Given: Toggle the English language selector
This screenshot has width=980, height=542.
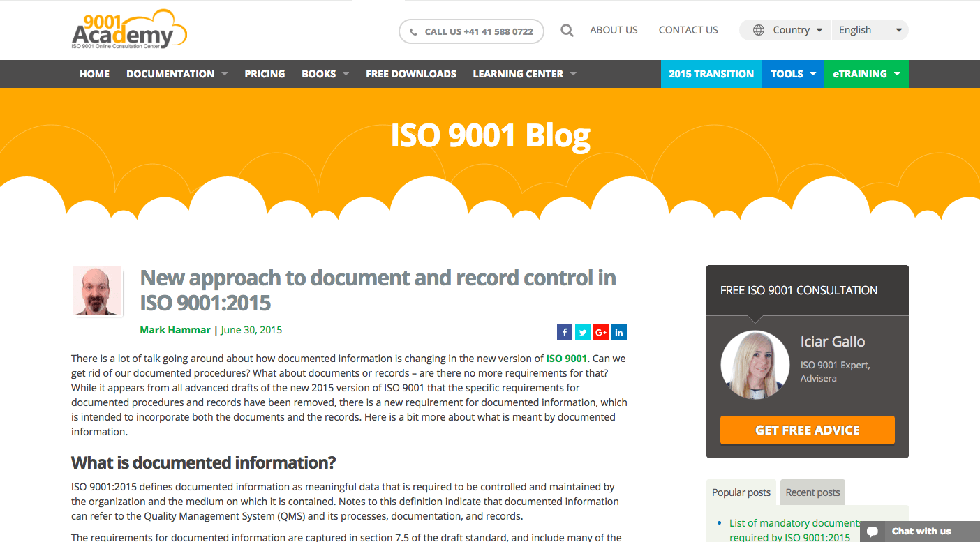Looking at the screenshot, I should (x=870, y=30).
